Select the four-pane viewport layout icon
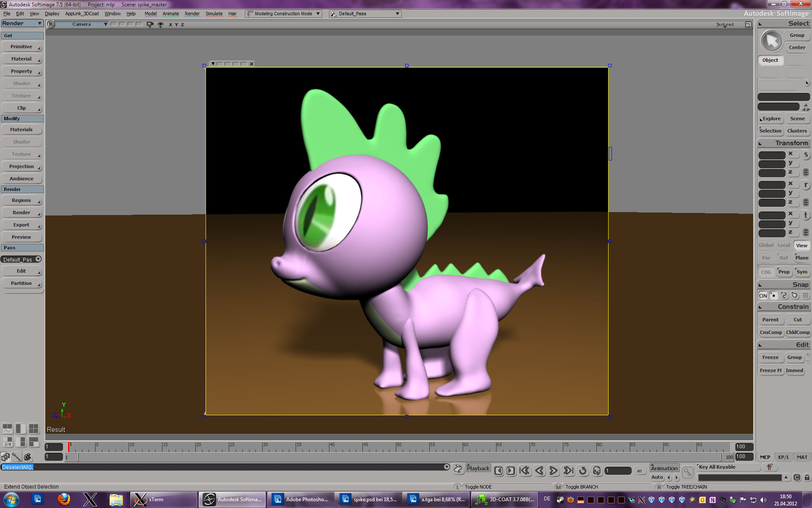 click(34, 428)
